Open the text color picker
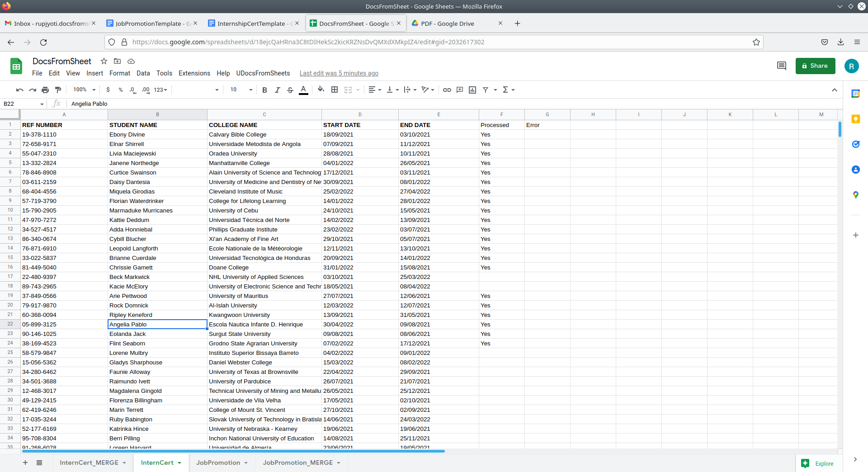 304,90
